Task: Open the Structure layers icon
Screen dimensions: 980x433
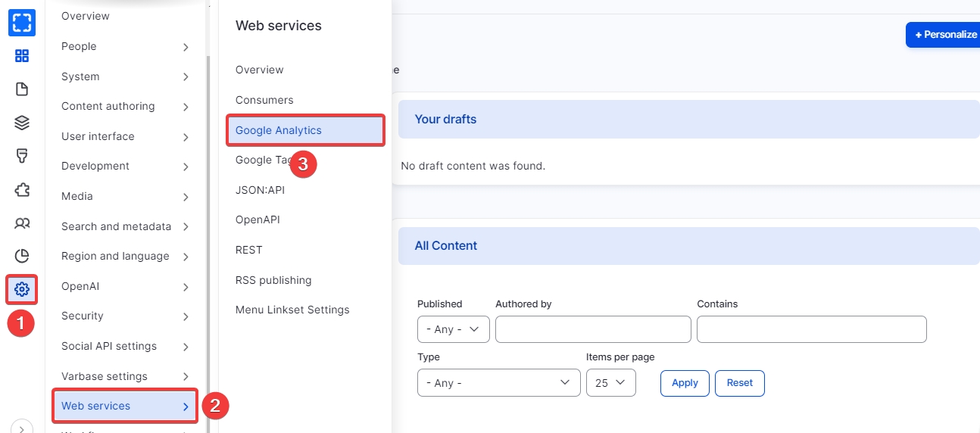Action: coord(22,123)
